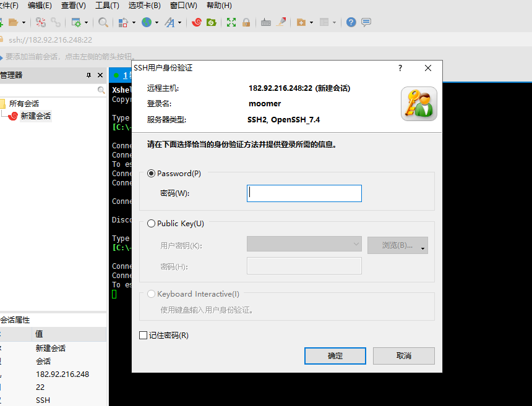Expand the new-folder icon dropdown arrow
This screenshot has width=532, height=406.
click(311, 22)
